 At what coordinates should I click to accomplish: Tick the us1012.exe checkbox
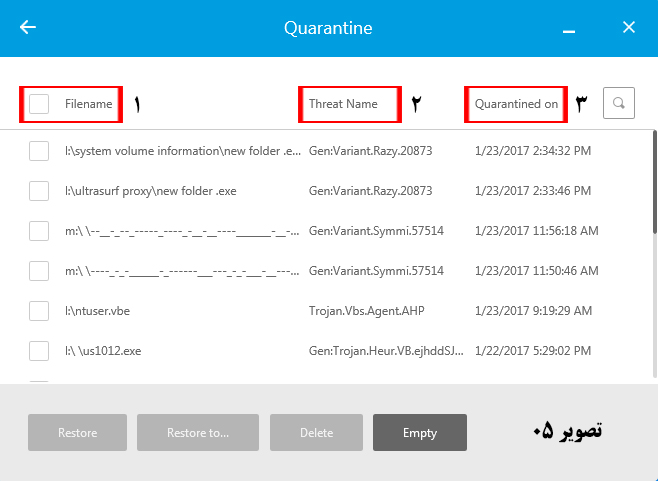(39, 351)
